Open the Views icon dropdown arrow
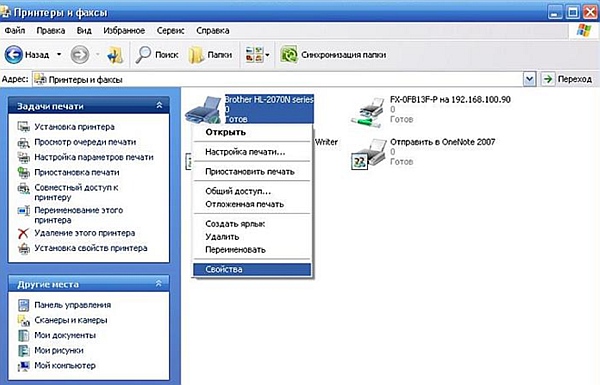This screenshot has width=600, height=385. click(x=267, y=55)
